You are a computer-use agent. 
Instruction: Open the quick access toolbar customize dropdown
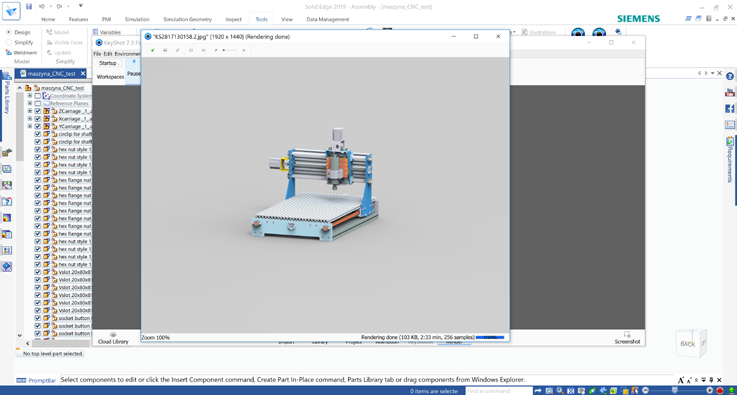click(81, 6)
